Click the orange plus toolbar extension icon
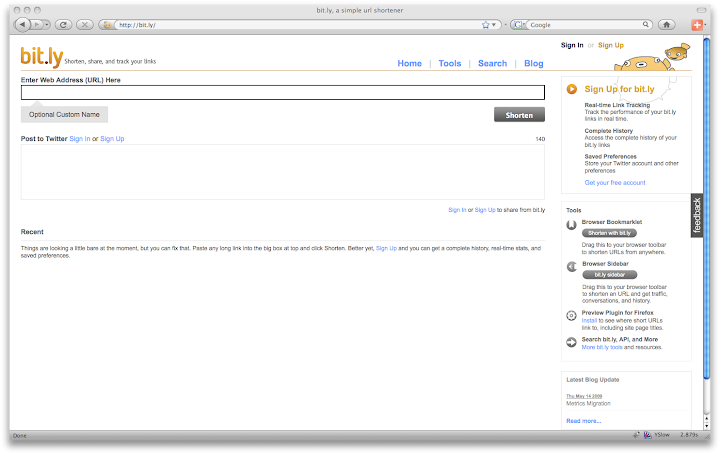The height and width of the screenshot is (454, 720). (697, 25)
